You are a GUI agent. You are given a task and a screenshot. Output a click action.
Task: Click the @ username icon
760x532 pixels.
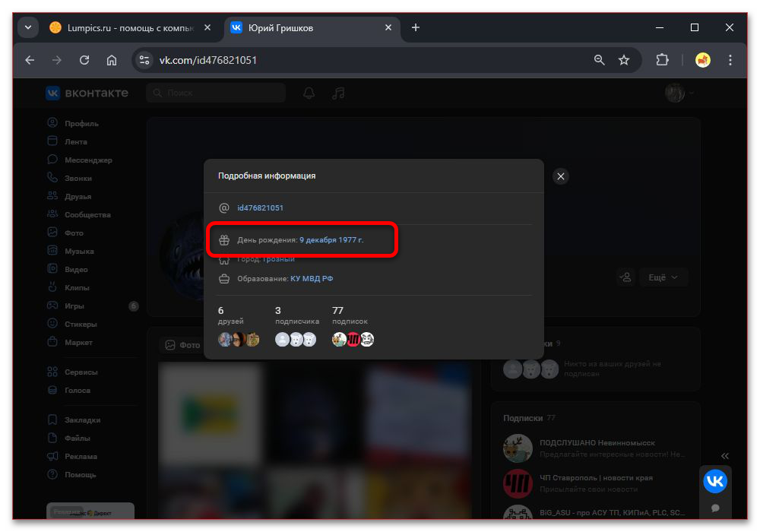click(x=224, y=207)
